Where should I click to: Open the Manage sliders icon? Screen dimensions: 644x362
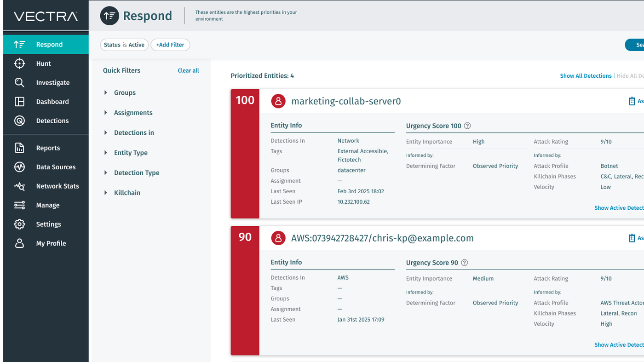tap(19, 205)
